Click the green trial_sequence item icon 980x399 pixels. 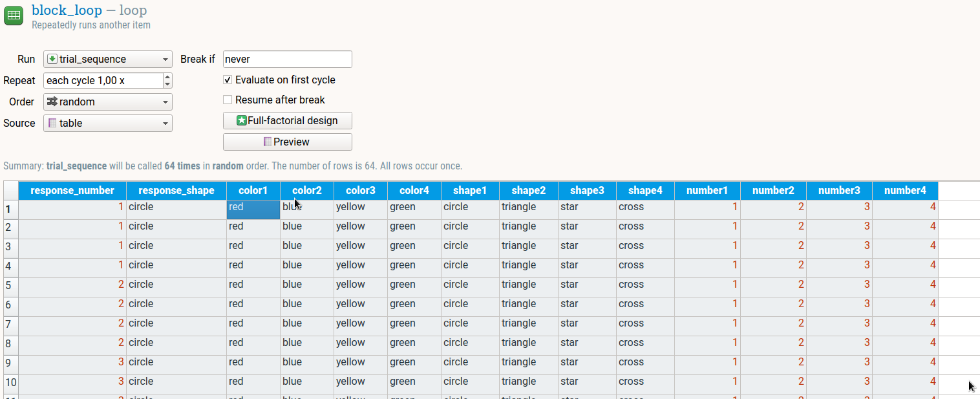(x=52, y=59)
